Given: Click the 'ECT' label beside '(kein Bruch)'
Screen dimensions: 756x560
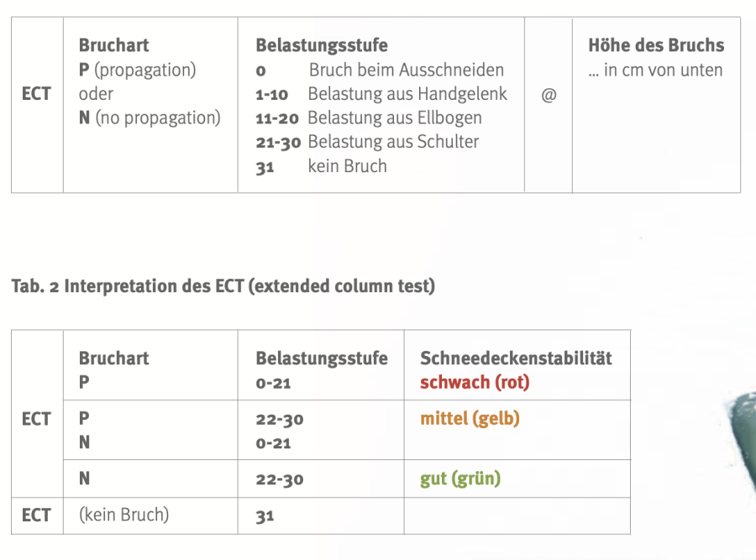Looking at the screenshot, I should pyautogui.click(x=36, y=515).
